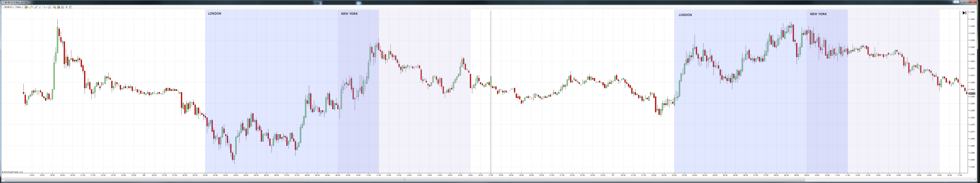980x183 pixels.
Task: Open the data series icon
Action: pyautogui.click(x=59, y=7)
